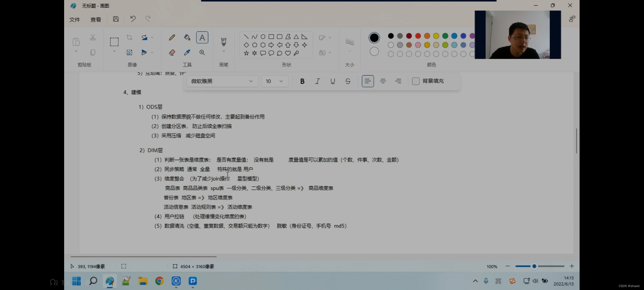The height and width of the screenshot is (290, 644).
Task: Click the Undo arrow
Action: click(133, 19)
